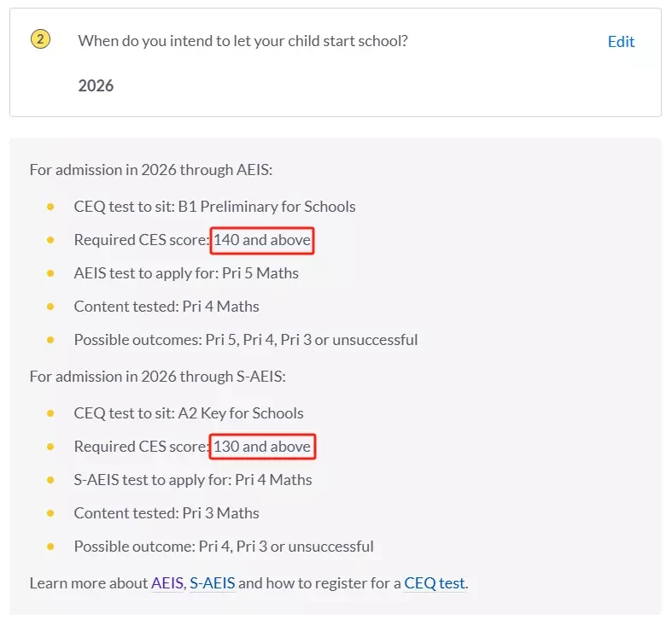This screenshot has width=672, height=620.
Task: Click 'CEQ test to sit: B1 Preliminary' item
Action: pyautogui.click(x=214, y=207)
